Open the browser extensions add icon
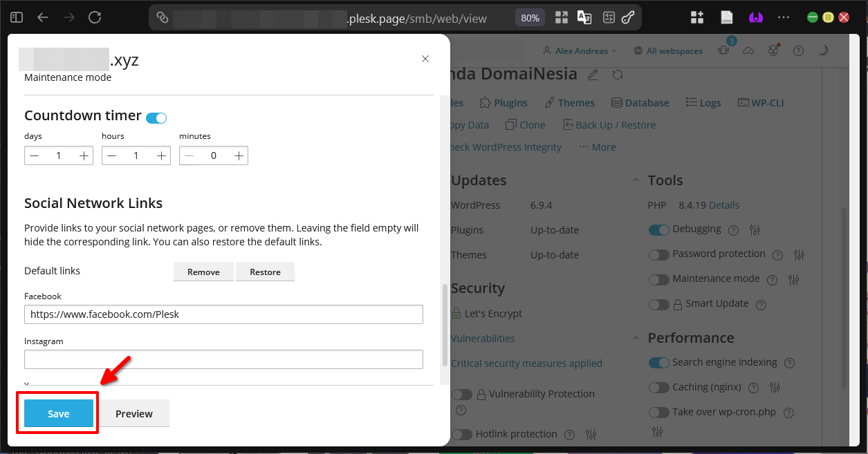868x454 pixels. (696, 17)
